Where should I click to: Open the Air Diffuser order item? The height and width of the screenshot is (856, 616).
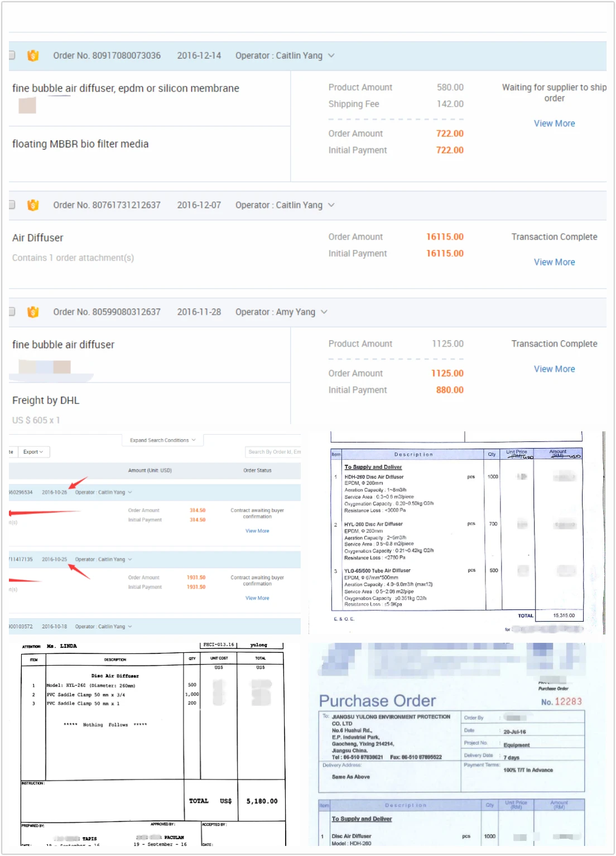tap(38, 238)
